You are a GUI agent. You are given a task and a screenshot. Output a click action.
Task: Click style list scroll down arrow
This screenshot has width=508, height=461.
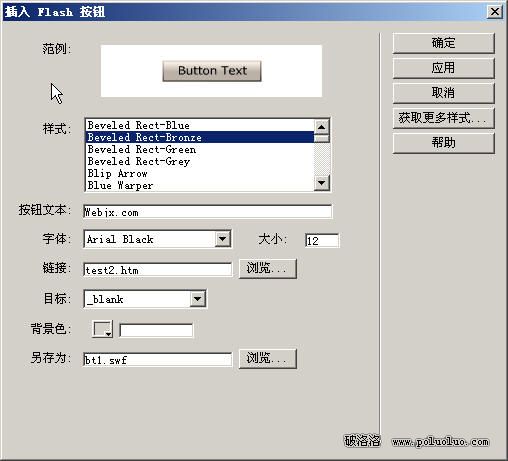322,183
